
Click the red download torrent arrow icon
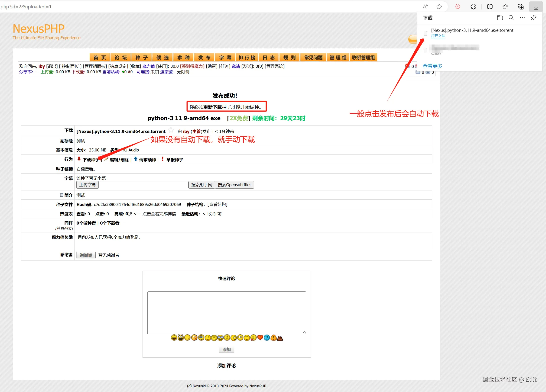point(79,159)
